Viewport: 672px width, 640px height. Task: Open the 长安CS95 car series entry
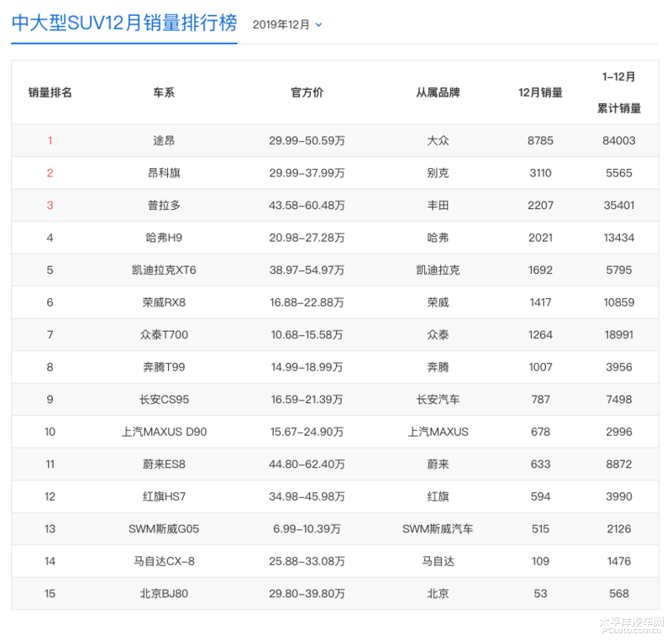(x=164, y=399)
